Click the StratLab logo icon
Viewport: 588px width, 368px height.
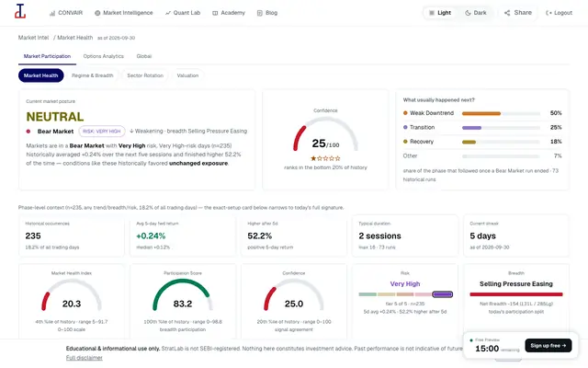20,11
